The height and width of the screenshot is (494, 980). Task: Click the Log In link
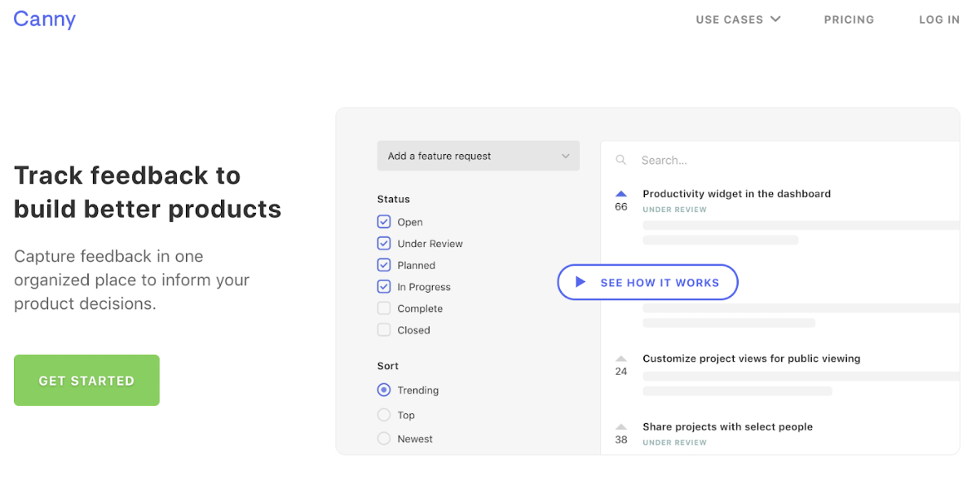(x=939, y=20)
